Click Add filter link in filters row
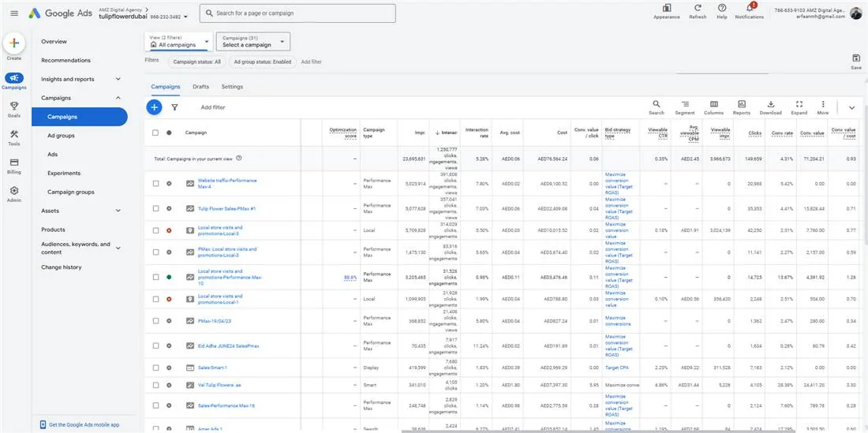Viewport: 868px width, 433px height. tap(311, 62)
